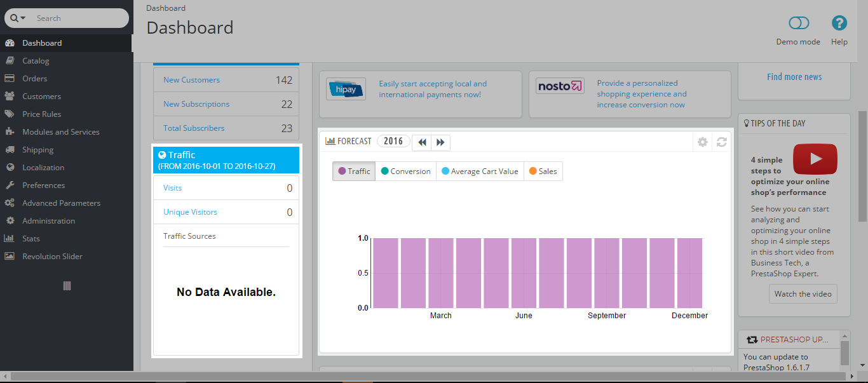868x383 pixels.
Task: Open the Help question mark icon
Action: [x=839, y=24]
